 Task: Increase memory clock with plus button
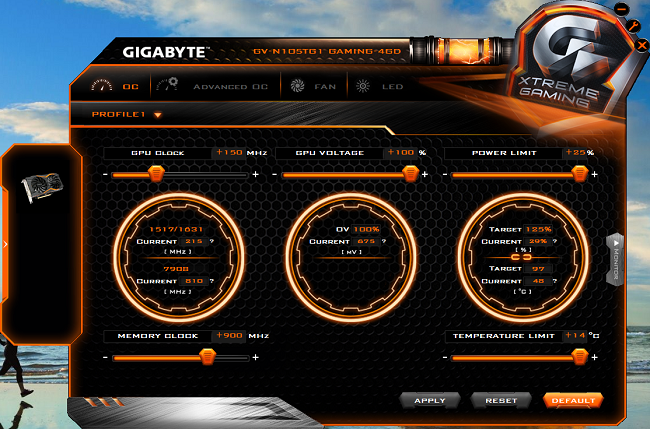[256, 357]
